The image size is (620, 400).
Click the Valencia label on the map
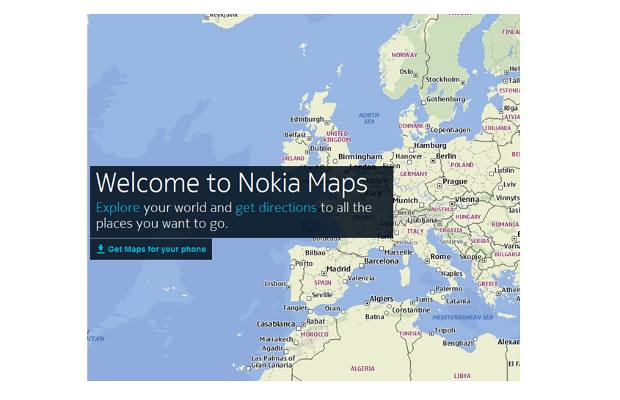[361, 278]
